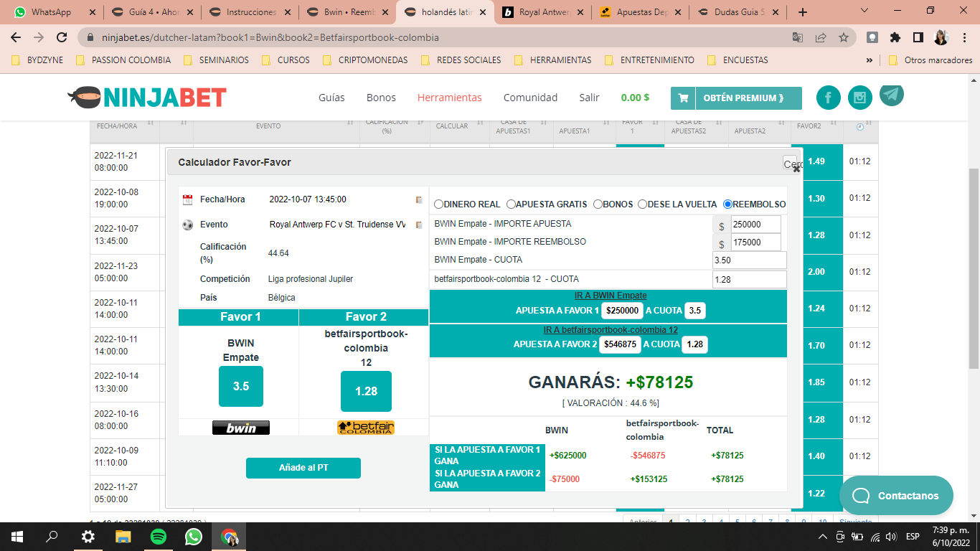Open the Instagram icon link

860,98
